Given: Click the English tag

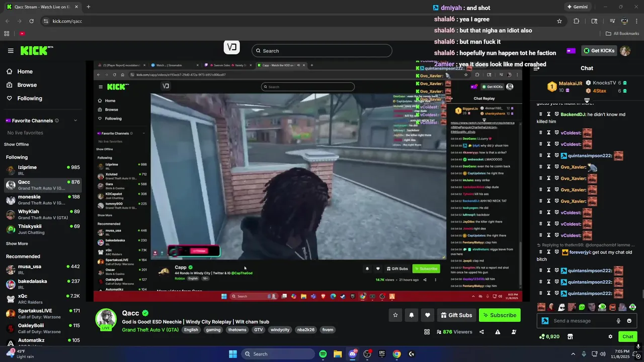Looking at the screenshot, I should (191, 330).
